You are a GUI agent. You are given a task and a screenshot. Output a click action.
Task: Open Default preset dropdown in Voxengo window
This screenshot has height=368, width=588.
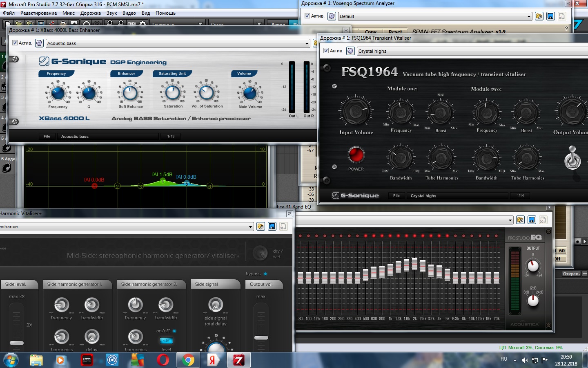529,16
